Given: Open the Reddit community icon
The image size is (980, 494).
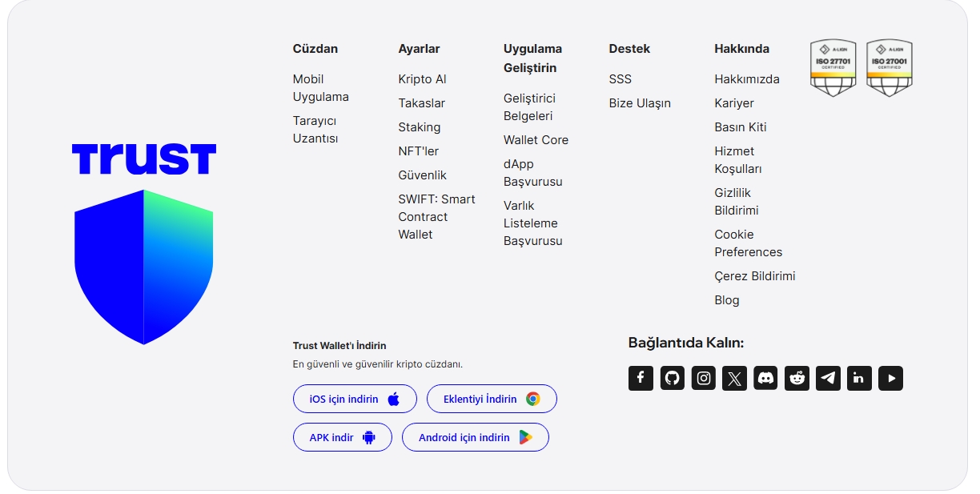Looking at the screenshot, I should point(797,378).
